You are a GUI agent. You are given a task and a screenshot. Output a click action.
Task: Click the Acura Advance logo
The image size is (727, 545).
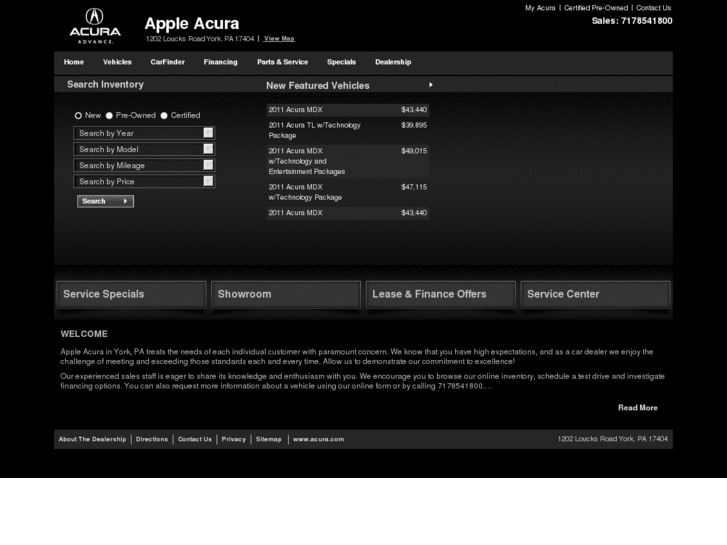coord(95,26)
